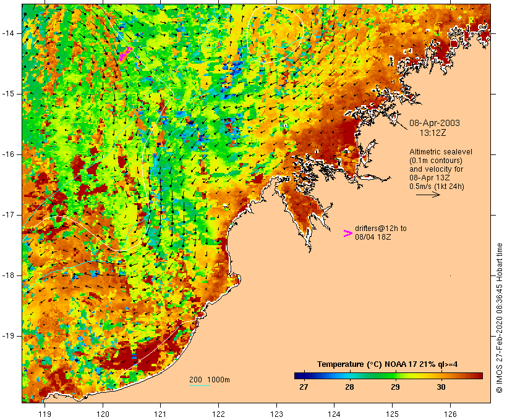Viewport: 507px width, 420px height.
Task: Click latitude axis label -18
Action: pos(8,275)
